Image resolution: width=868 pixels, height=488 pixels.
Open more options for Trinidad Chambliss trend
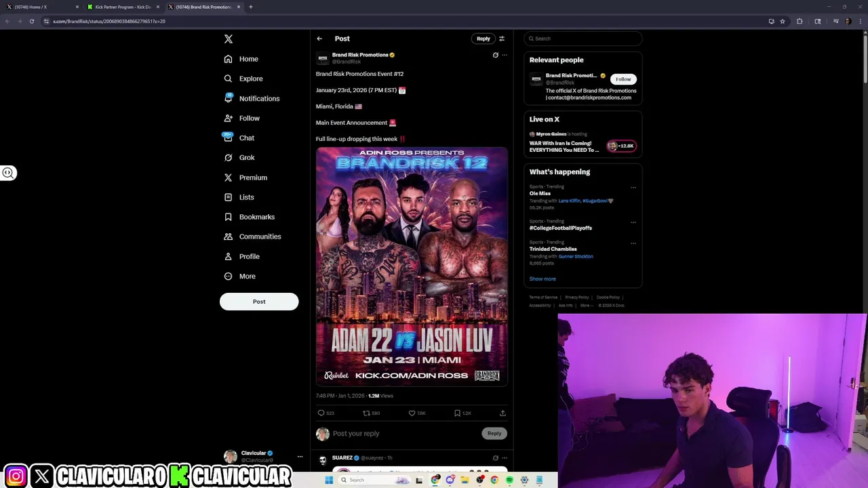[x=633, y=243]
